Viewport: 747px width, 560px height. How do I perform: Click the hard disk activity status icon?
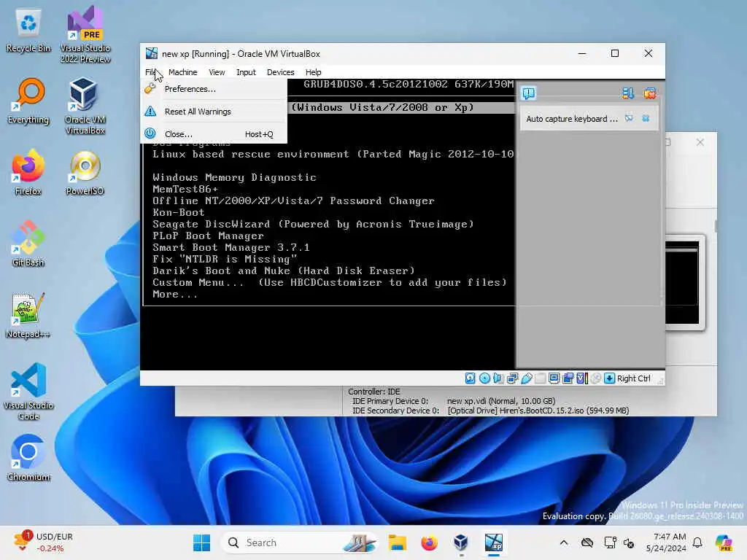point(471,378)
